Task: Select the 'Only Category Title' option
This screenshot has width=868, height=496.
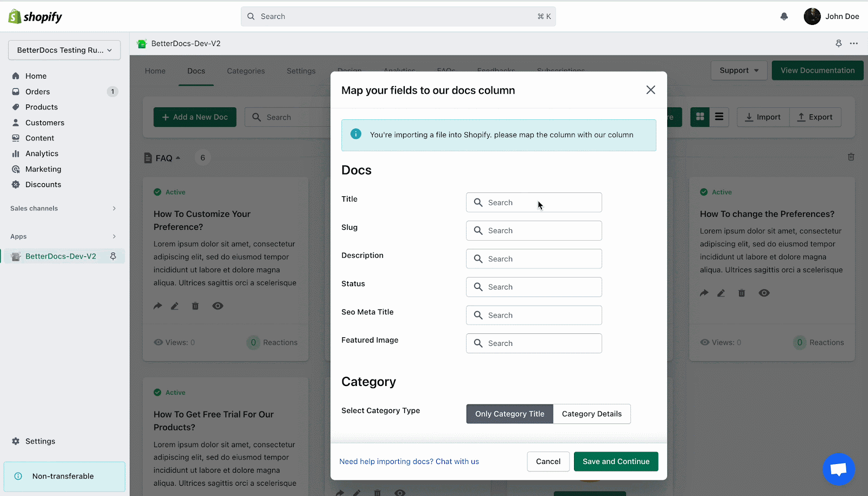Action: pos(509,414)
